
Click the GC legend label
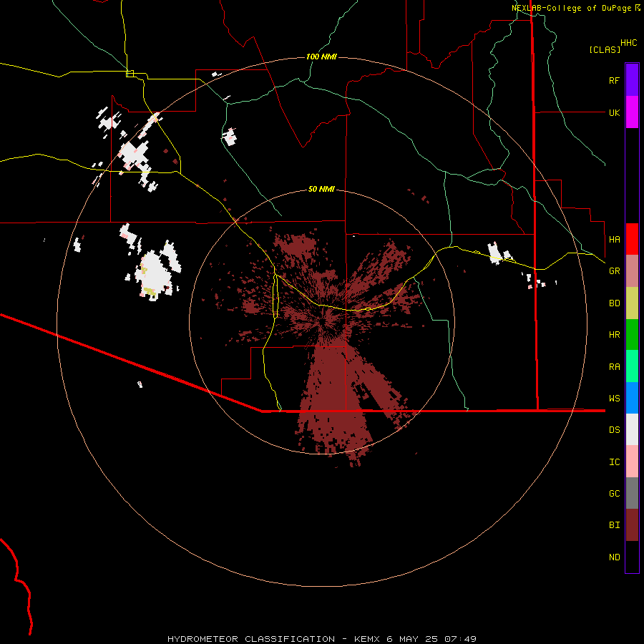click(614, 494)
